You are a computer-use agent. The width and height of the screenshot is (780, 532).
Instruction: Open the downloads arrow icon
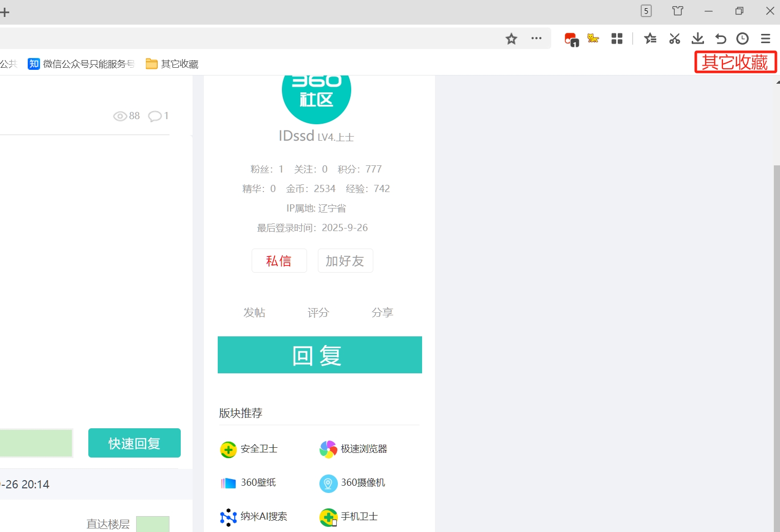pos(698,39)
